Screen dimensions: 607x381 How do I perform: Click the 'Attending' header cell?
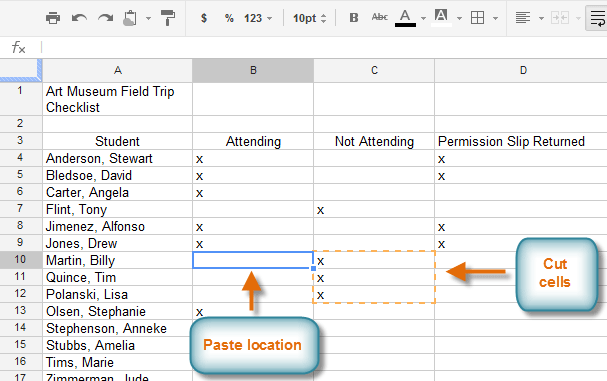[x=253, y=141]
